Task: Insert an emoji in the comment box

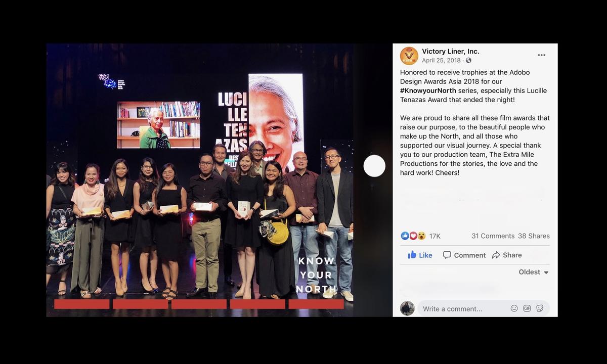Action: click(514, 308)
